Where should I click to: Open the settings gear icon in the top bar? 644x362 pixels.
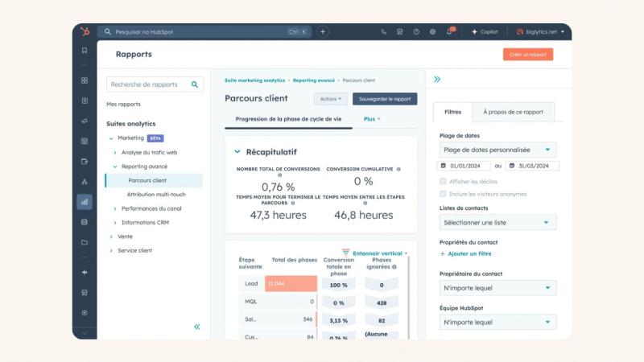(432, 31)
